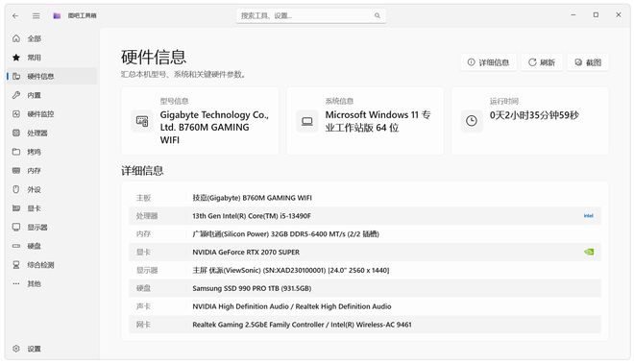Open 显示器 display icon in sidebar

point(16,227)
